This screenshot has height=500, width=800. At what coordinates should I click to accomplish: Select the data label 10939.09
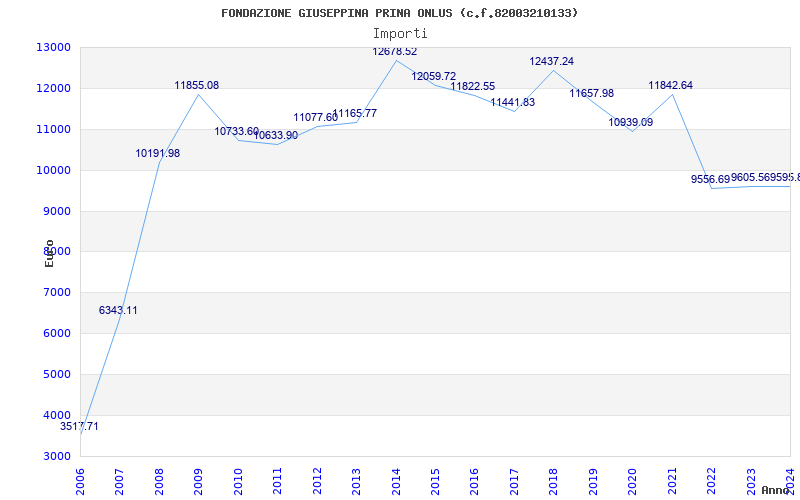tap(631, 122)
